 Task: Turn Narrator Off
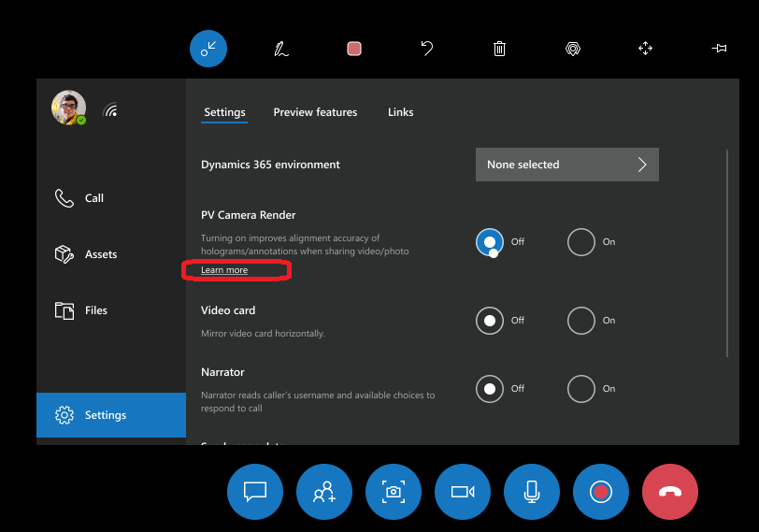point(490,389)
